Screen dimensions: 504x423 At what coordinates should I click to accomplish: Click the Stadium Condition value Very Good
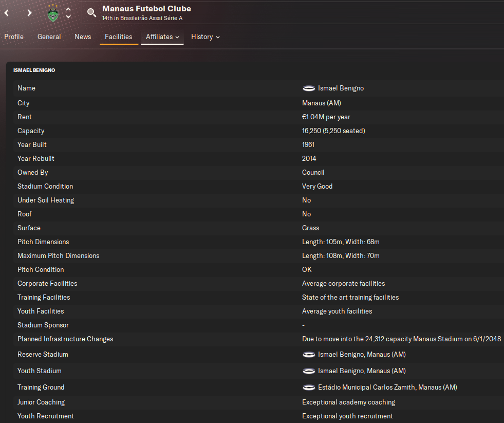pyautogui.click(x=318, y=186)
